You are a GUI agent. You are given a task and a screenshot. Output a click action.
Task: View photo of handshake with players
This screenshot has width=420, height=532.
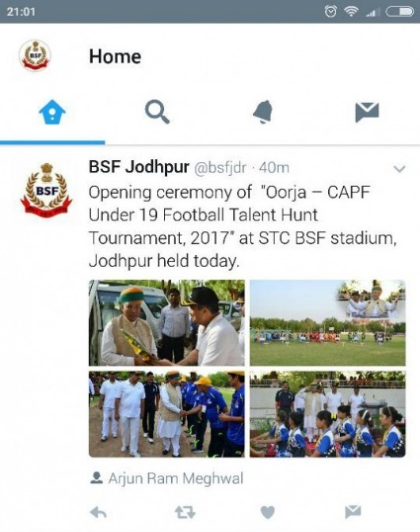(166, 414)
